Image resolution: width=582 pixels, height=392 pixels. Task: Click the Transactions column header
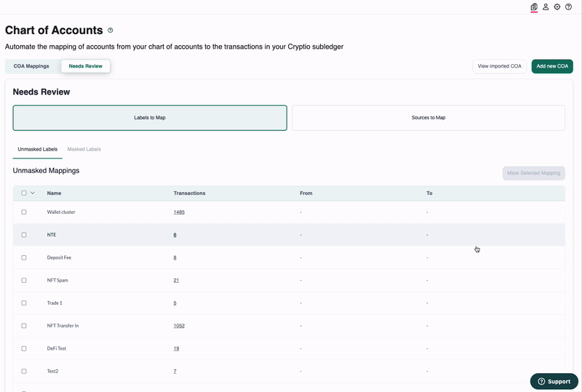click(189, 193)
